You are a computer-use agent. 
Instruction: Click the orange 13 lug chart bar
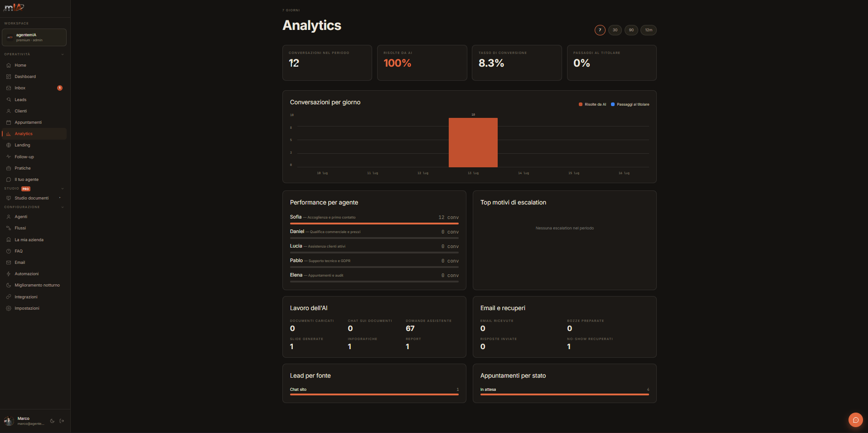pos(473,142)
